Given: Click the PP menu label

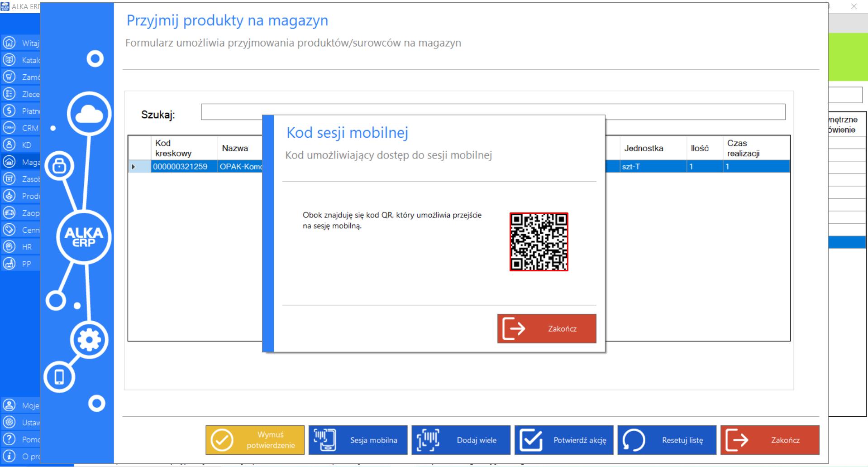Looking at the screenshot, I should [26, 264].
